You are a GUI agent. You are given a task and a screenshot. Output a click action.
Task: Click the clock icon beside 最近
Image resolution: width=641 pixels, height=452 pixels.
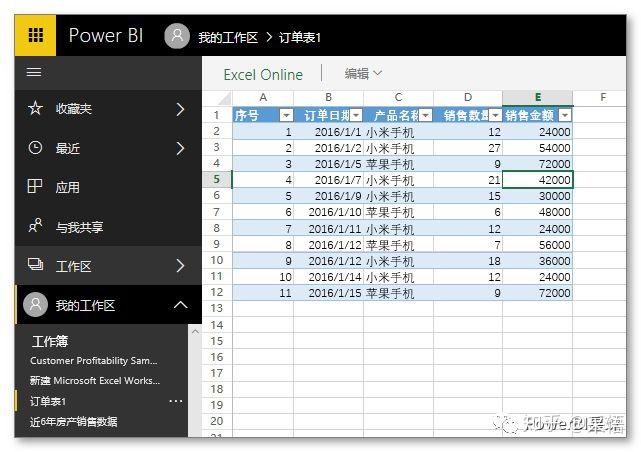click(35, 148)
